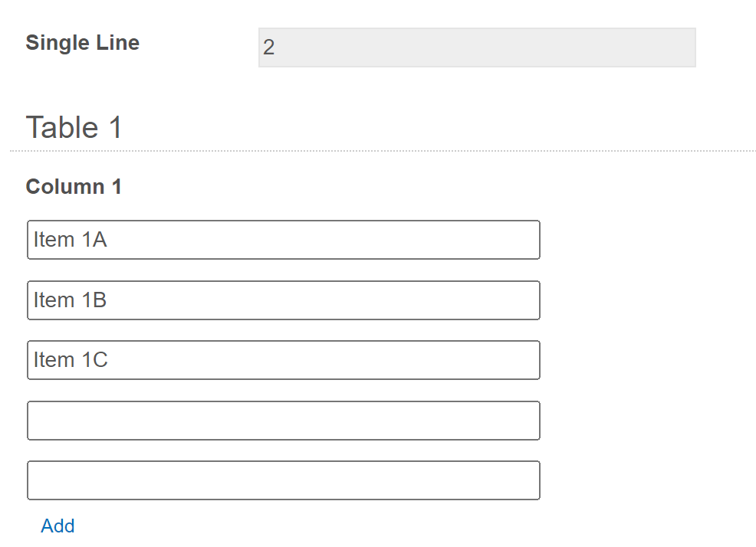Click the Table 1 heading
Image resolution: width=756 pixels, height=547 pixels.
[74, 127]
